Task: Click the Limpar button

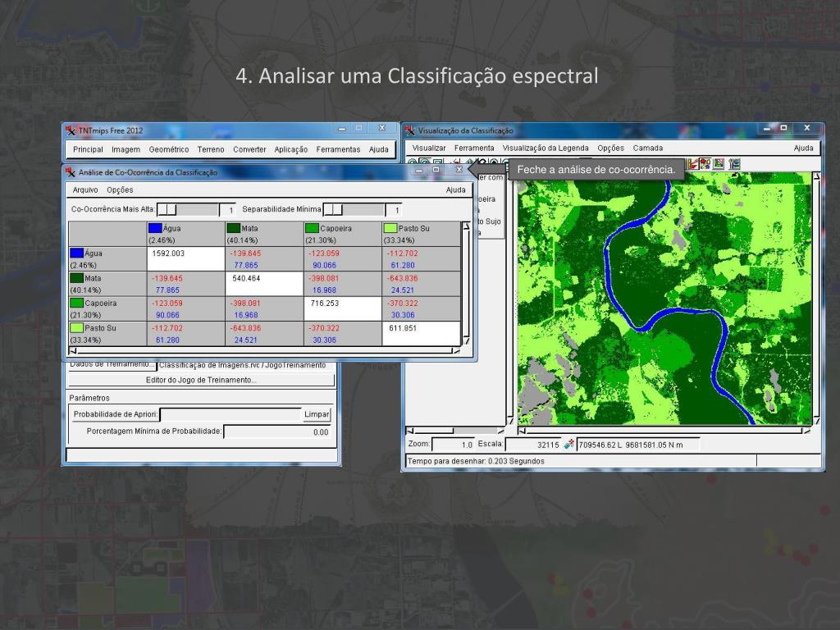Action: coord(317,414)
